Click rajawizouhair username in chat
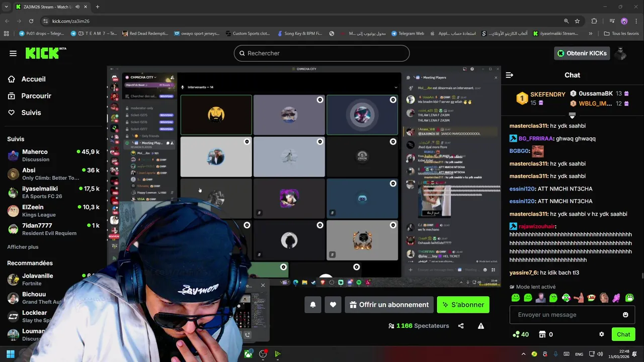Screen dimensions: 644x362 click(x=536, y=226)
